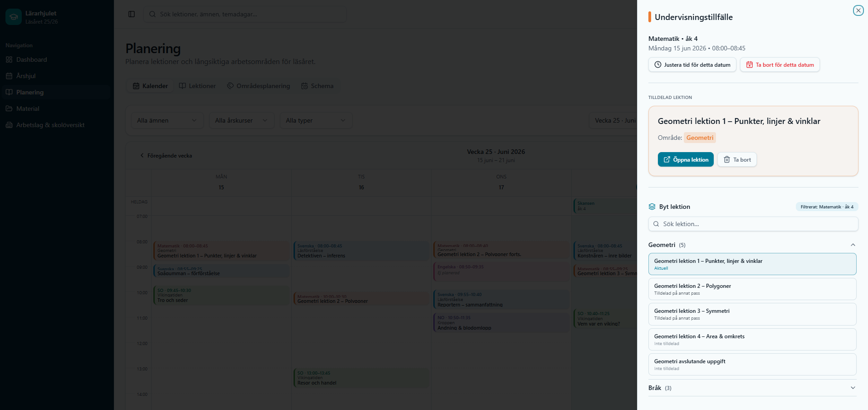Switch to the Schema tab
Viewport: 868px width, 410px height.
click(317, 86)
